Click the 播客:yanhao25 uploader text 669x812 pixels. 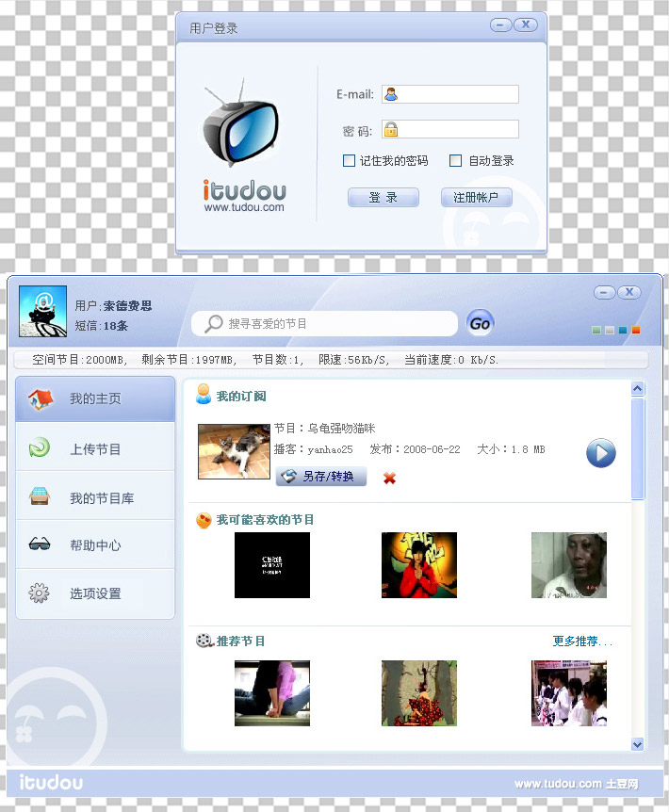coord(313,449)
